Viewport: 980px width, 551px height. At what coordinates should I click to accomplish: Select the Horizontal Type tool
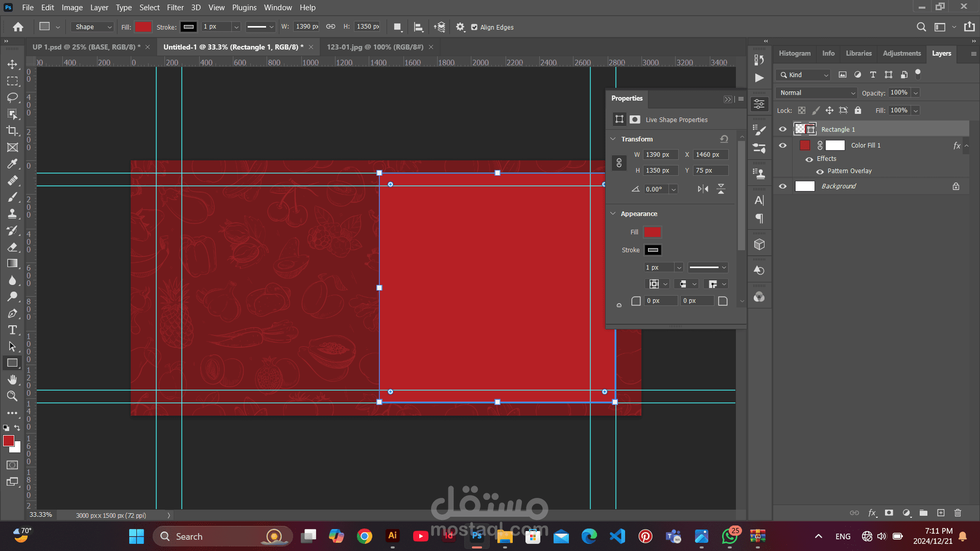click(12, 330)
